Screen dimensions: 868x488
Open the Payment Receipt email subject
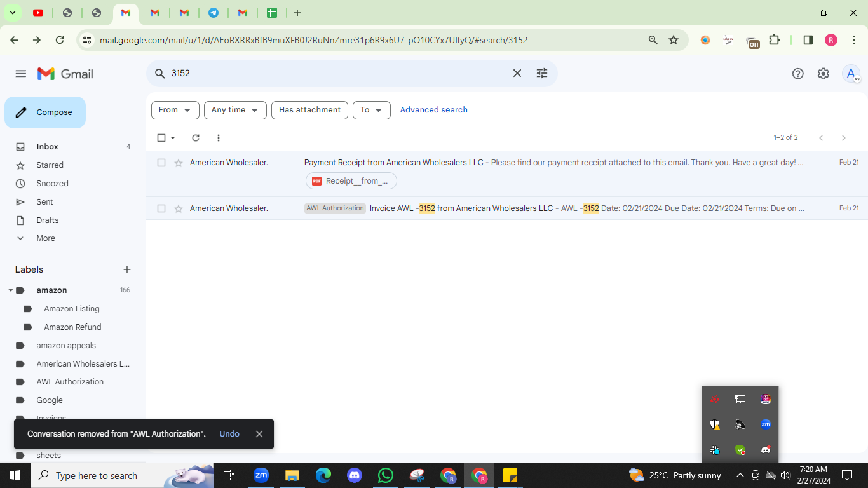(394, 163)
